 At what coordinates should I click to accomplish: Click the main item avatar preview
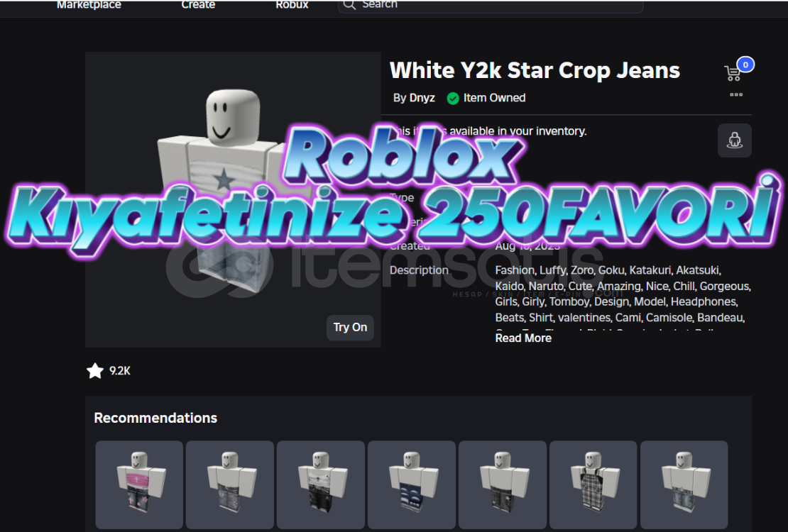pyautogui.click(x=233, y=199)
